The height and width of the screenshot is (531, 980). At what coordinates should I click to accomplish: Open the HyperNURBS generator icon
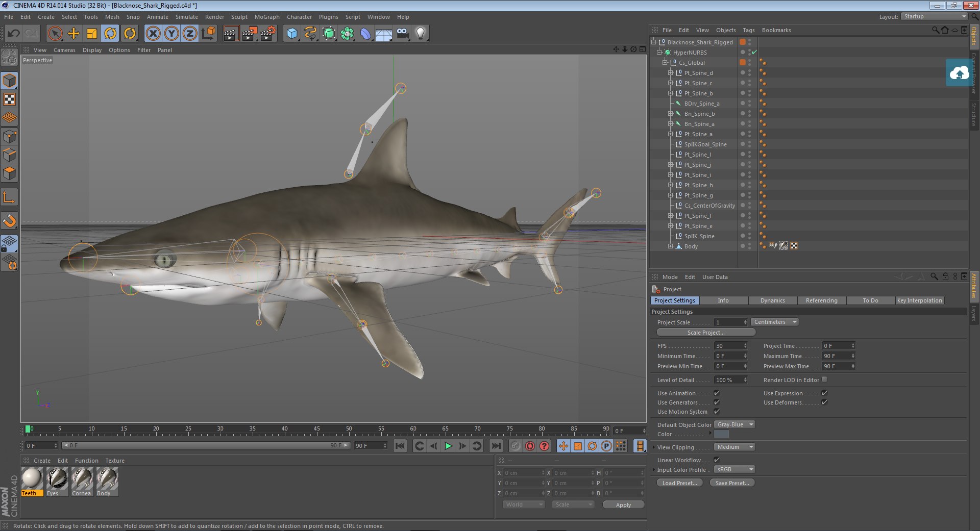329,34
